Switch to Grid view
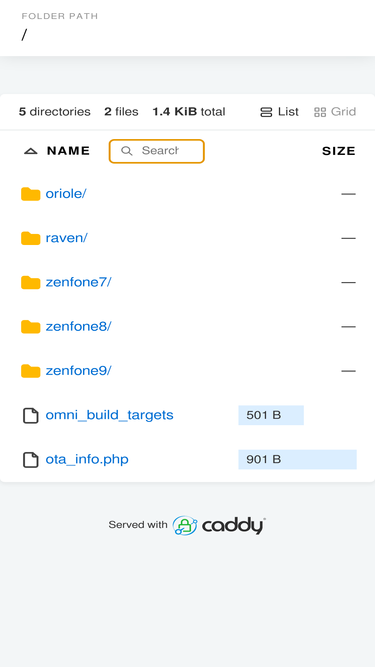Viewport: 375px width, 667px height. tap(335, 112)
